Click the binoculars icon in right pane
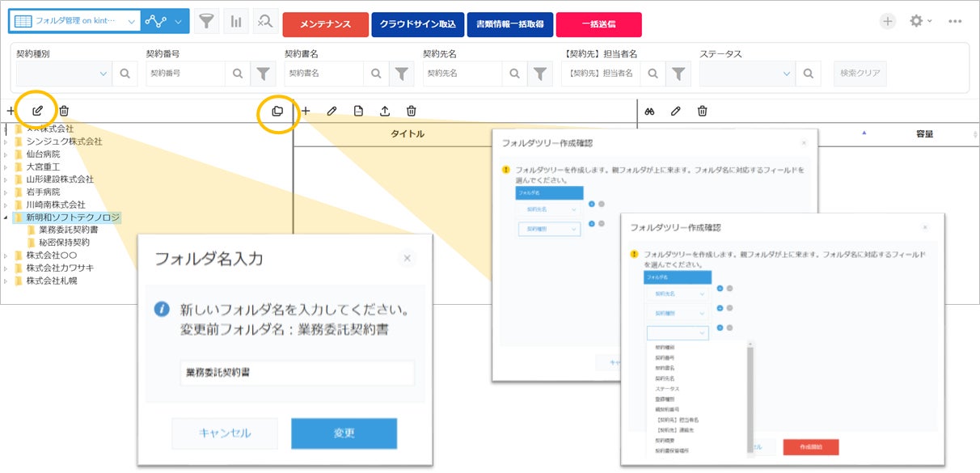Viewport: 980px width, 473px height. 649,111
